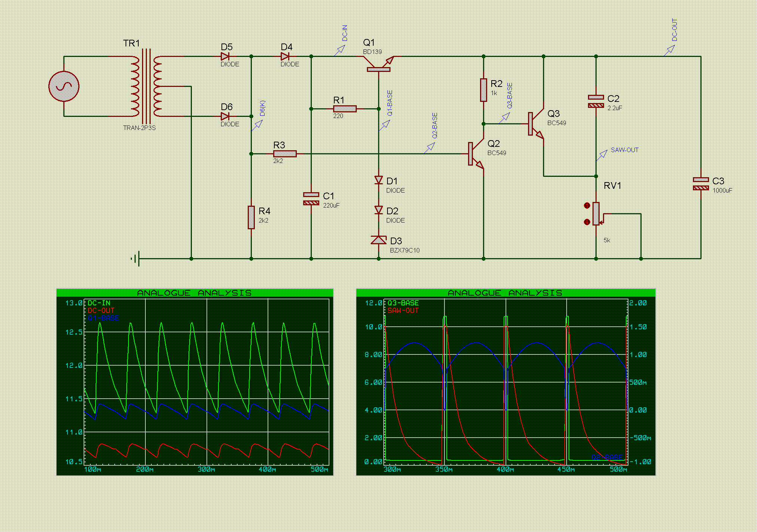Click BD139 part value text
Screen dimensions: 757x532
[x=373, y=52]
